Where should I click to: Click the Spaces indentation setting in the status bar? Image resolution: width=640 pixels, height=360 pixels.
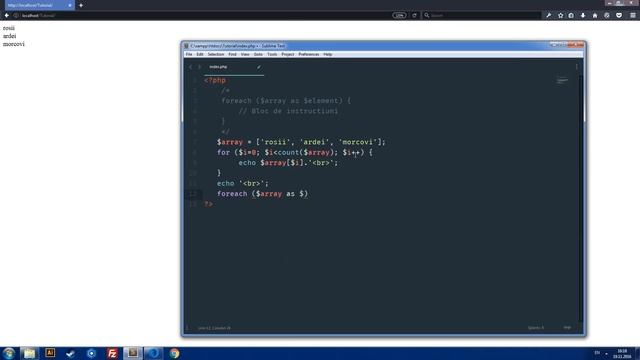point(536,328)
